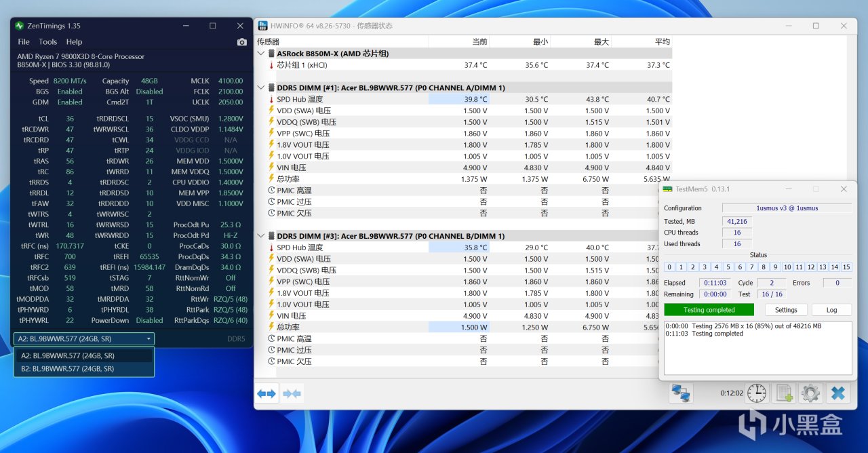The height and width of the screenshot is (453, 868).
Task: Collapse the DDR5 DIMM [#1] sensor group
Action: 261,87
